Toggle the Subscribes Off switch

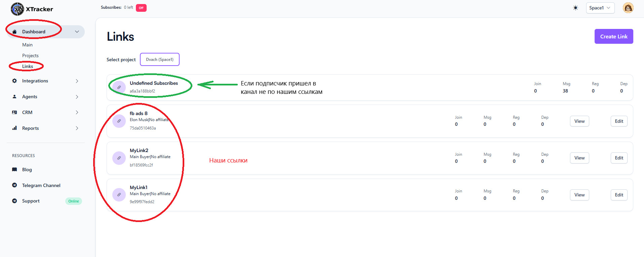pyautogui.click(x=141, y=8)
